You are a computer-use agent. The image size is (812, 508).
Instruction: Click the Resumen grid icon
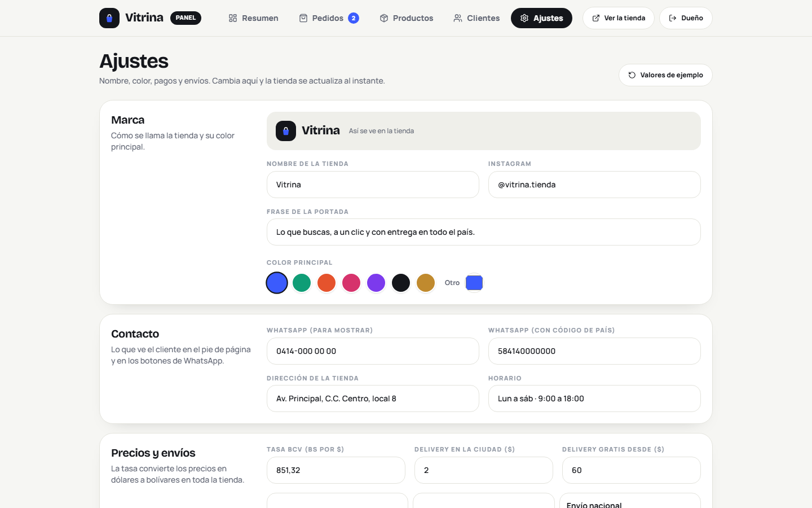pos(233,18)
